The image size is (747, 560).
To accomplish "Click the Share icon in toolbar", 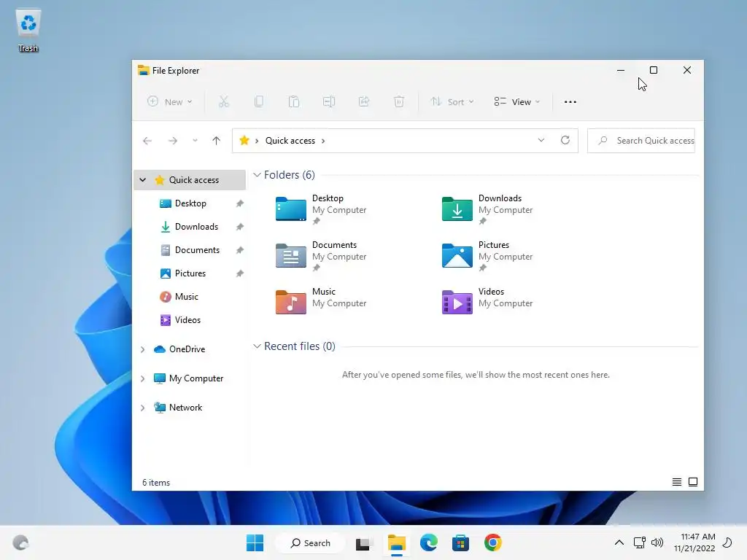I will click(364, 101).
